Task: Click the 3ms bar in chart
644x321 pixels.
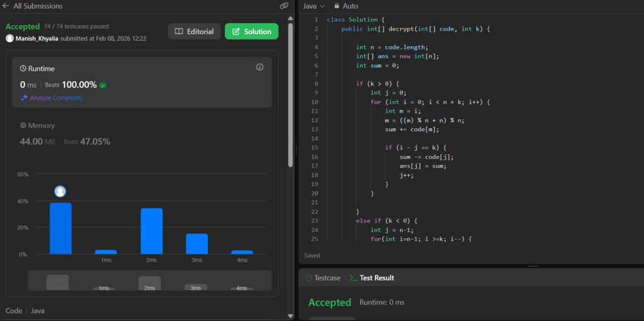Action: [197, 244]
